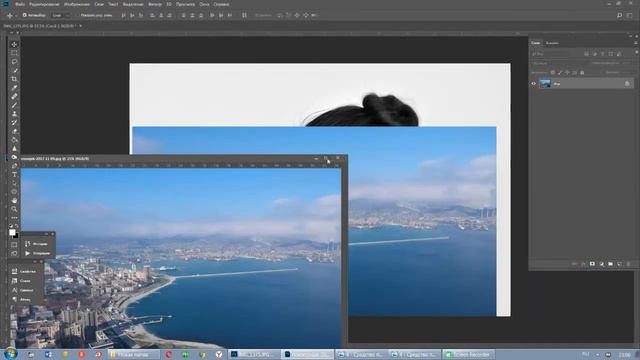Select the Paint Bucket tool
This screenshot has height=360, width=640.
pos(14,140)
